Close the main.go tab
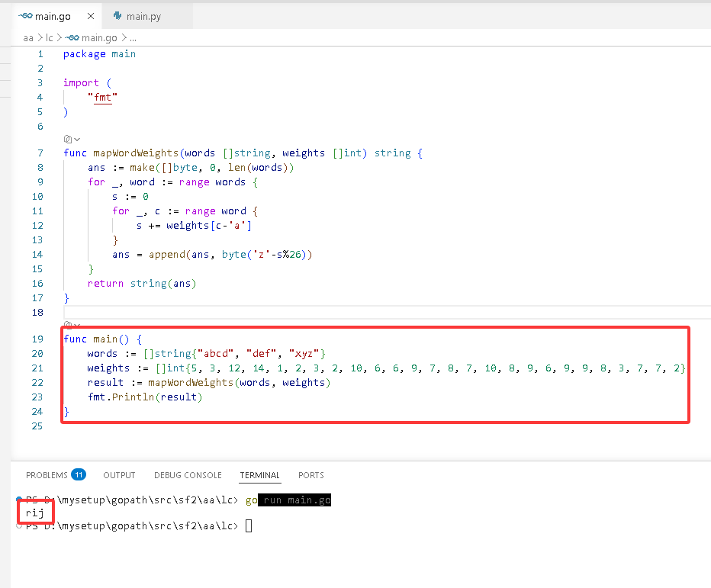The width and height of the screenshot is (711, 588). tap(91, 16)
